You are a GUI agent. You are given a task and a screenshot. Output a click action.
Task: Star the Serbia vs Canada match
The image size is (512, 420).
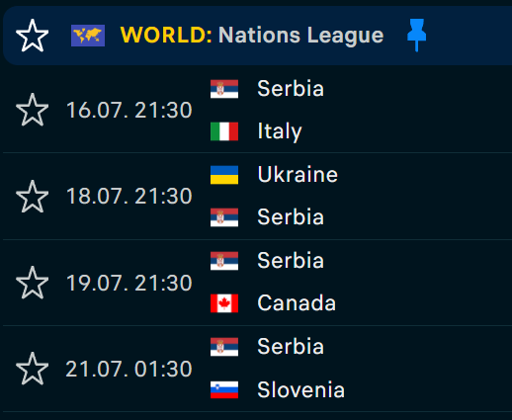(x=33, y=283)
